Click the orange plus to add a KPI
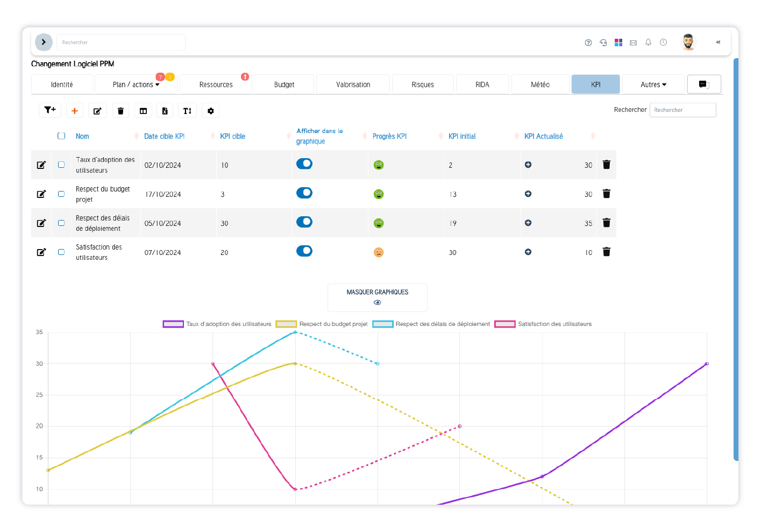 (74, 110)
